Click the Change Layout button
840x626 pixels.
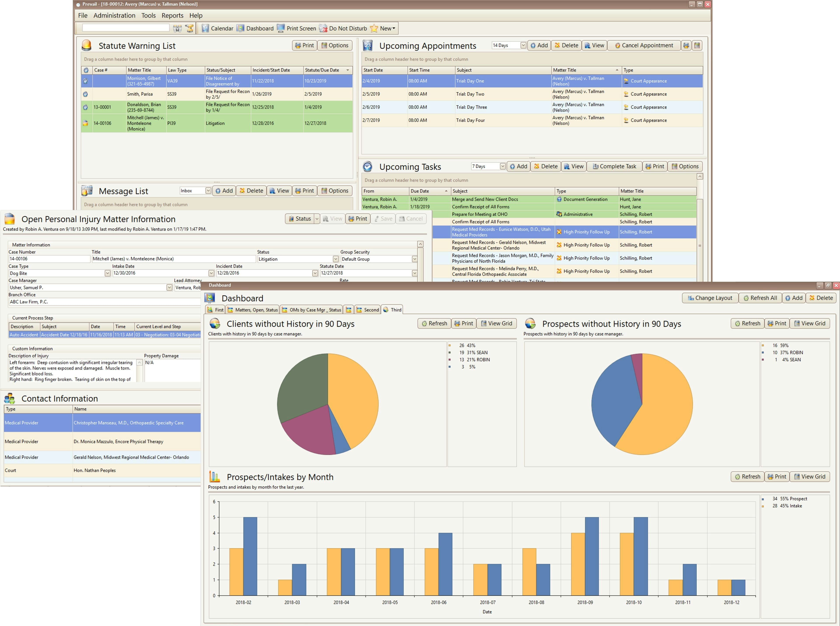710,298
